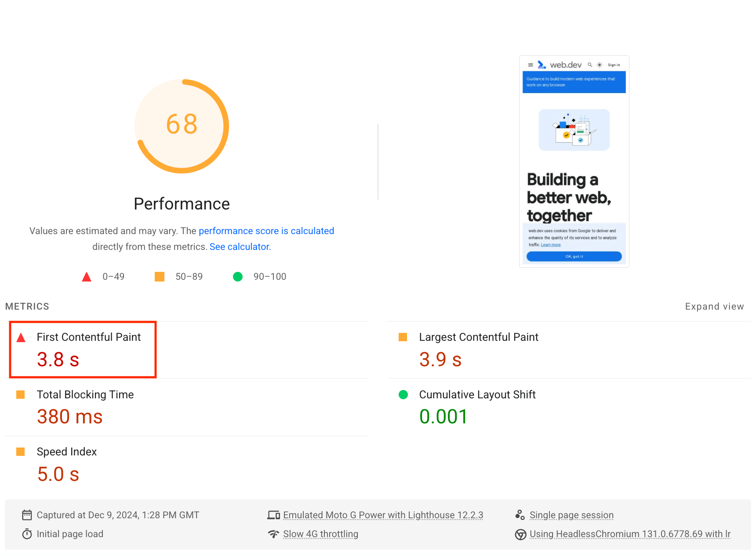Click the session icon beside Single page session

520,514
